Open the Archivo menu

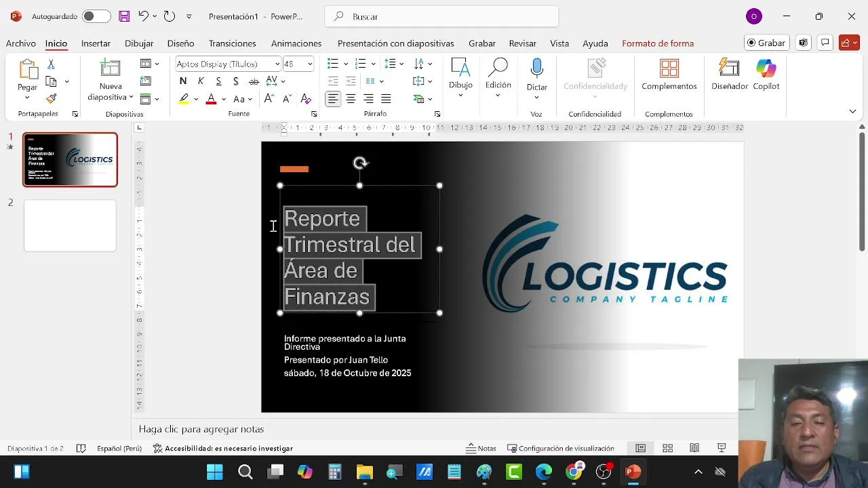(21, 43)
